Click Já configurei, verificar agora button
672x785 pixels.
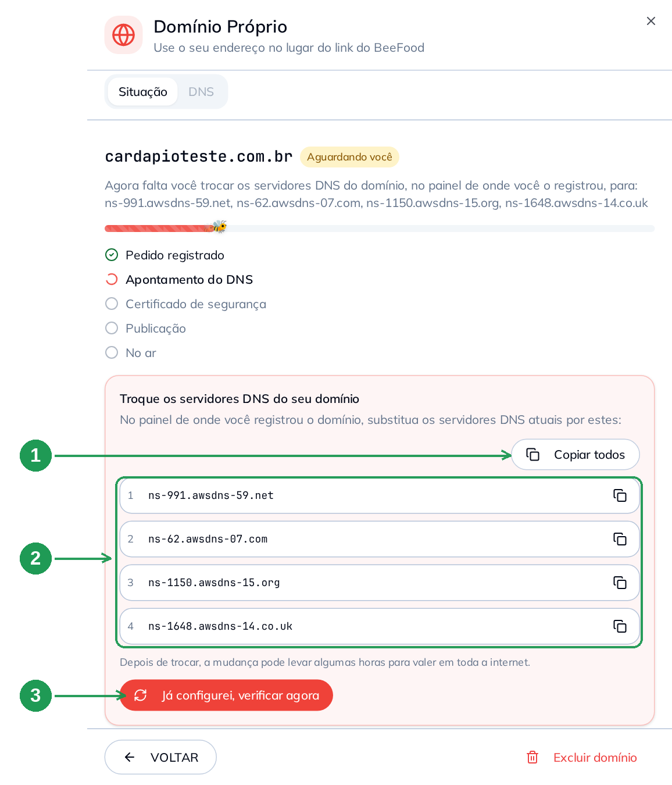(x=226, y=695)
